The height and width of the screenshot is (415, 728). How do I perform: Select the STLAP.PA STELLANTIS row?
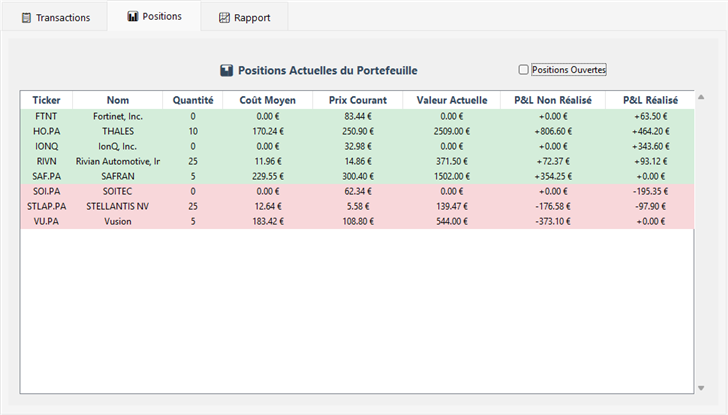(118, 206)
